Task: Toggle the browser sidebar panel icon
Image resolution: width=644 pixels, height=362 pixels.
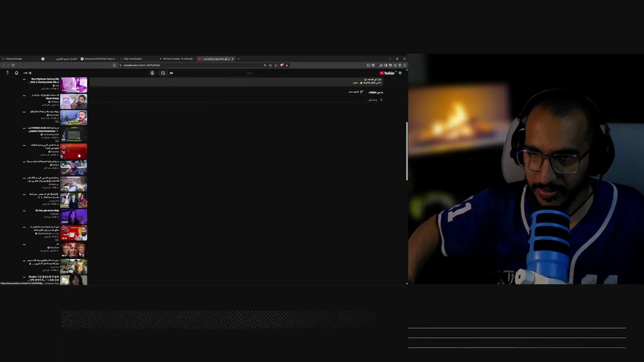Action: coord(385,65)
